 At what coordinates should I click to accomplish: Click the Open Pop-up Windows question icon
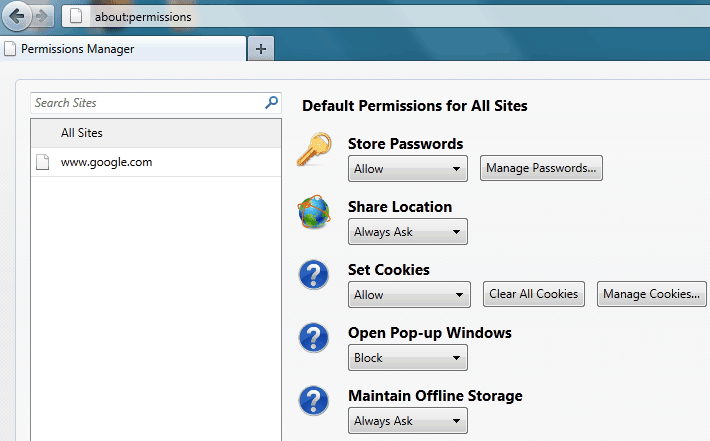[314, 337]
